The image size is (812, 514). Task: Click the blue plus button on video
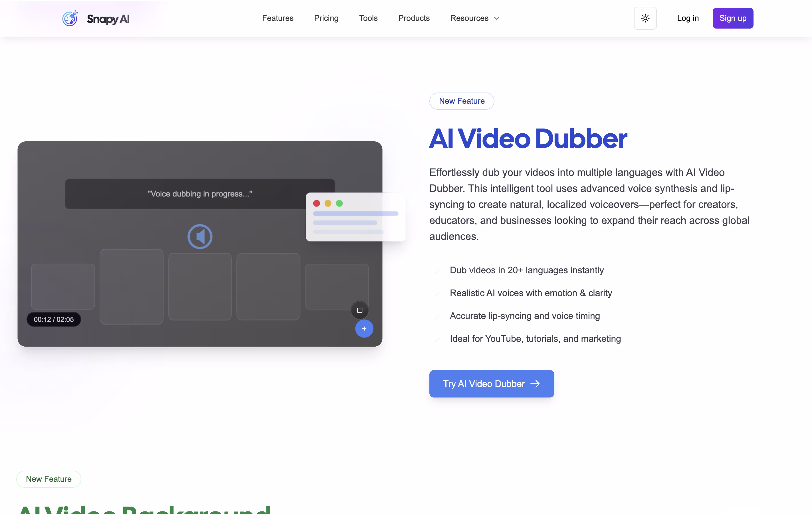(364, 328)
